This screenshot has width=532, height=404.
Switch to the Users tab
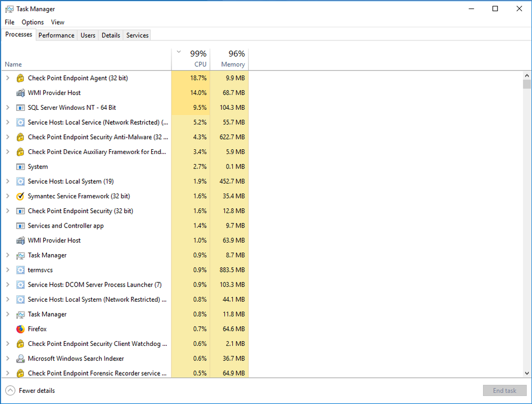click(88, 35)
